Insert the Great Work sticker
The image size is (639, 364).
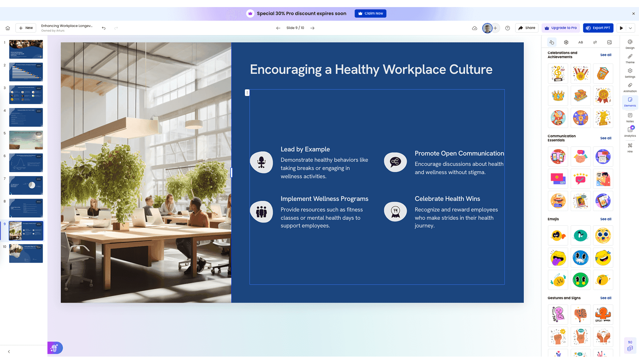pos(603,315)
